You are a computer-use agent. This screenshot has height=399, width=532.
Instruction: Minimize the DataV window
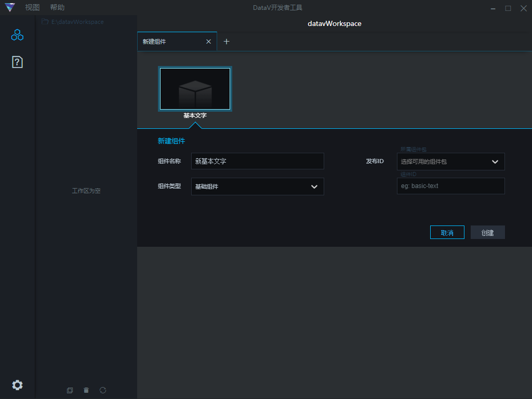(493, 8)
